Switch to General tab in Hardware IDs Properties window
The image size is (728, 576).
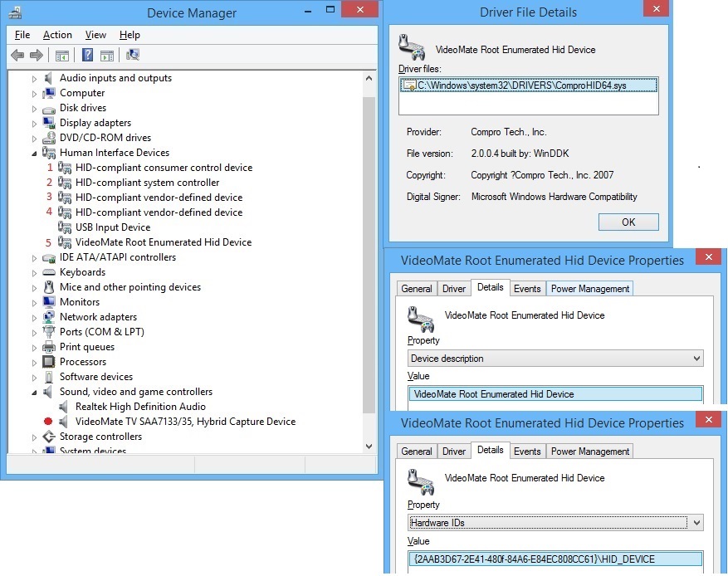[x=417, y=452]
